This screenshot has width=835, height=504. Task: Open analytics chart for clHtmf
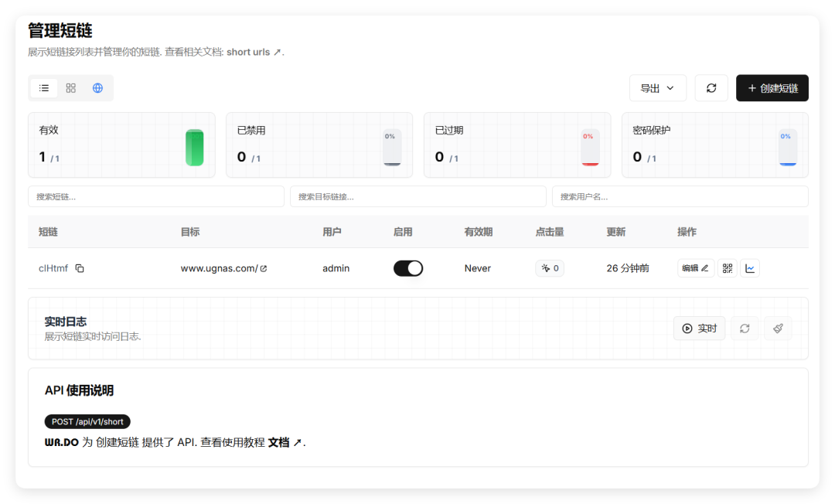click(750, 268)
